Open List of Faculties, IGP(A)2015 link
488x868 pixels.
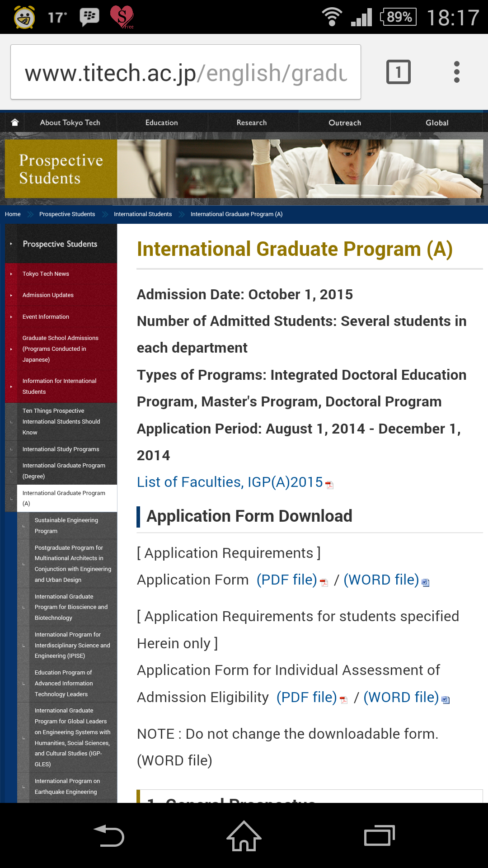pos(230,482)
